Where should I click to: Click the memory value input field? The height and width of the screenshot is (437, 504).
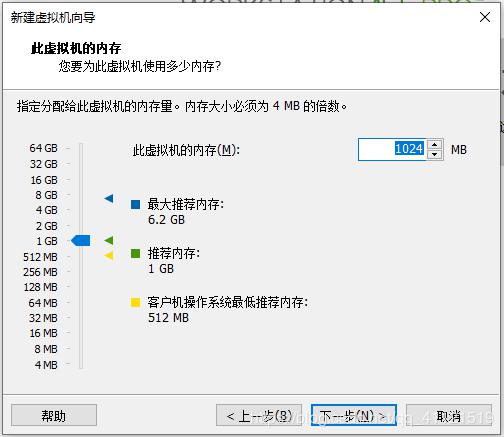click(392, 149)
